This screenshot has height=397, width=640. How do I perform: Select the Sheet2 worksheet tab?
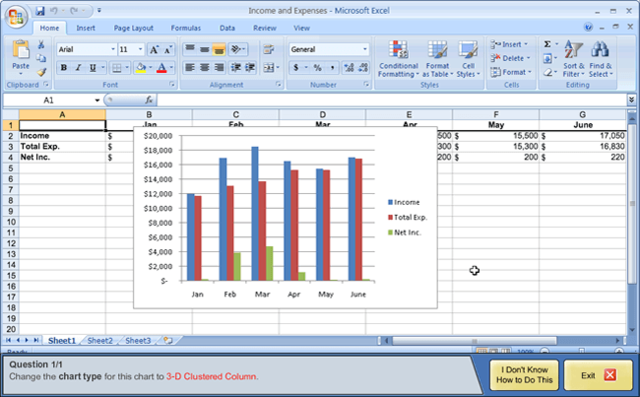point(100,341)
